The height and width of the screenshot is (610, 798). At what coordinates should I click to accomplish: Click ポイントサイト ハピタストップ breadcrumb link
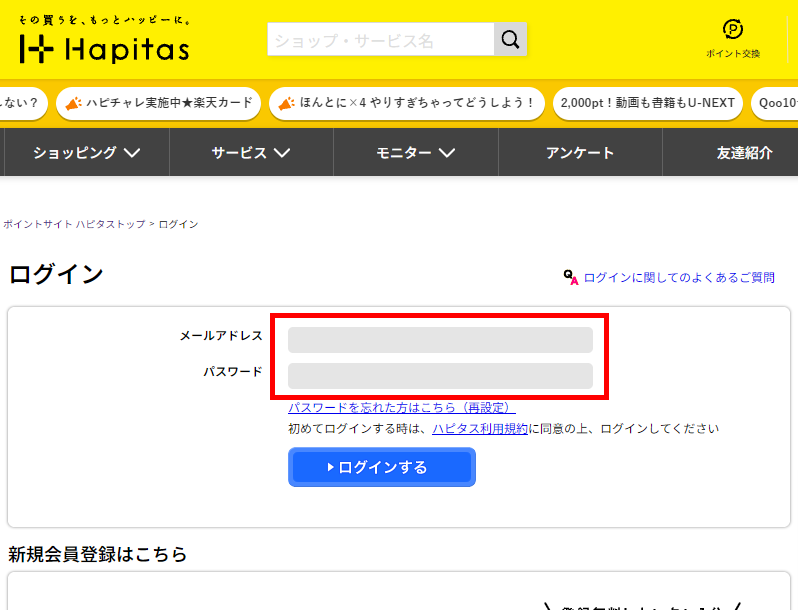click(74, 224)
